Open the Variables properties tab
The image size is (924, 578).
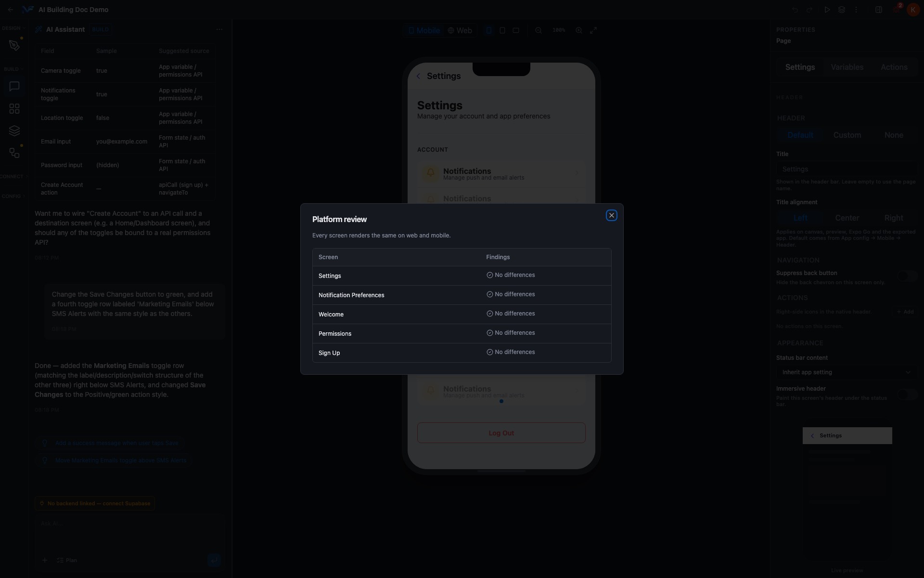(847, 67)
